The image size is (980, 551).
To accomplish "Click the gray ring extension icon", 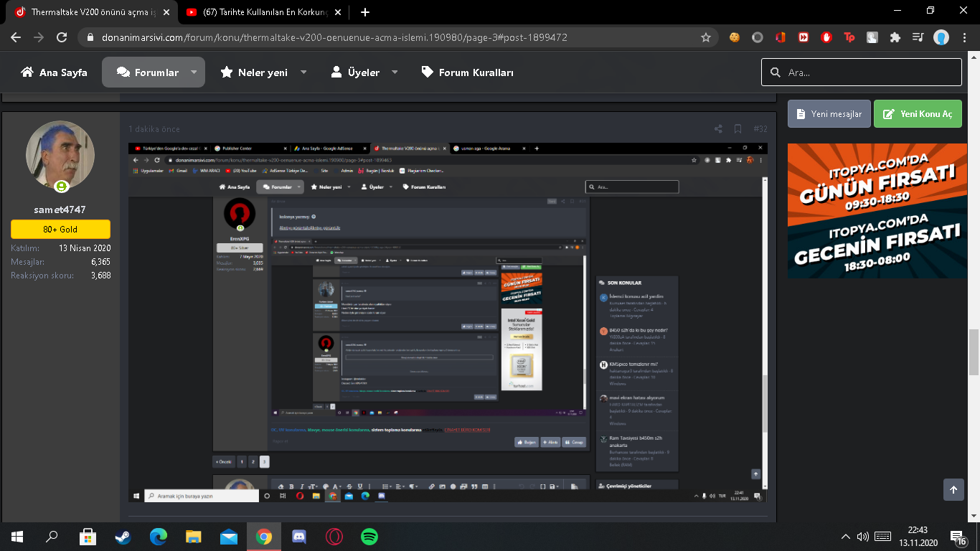I will pyautogui.click(x=758, y=37).
